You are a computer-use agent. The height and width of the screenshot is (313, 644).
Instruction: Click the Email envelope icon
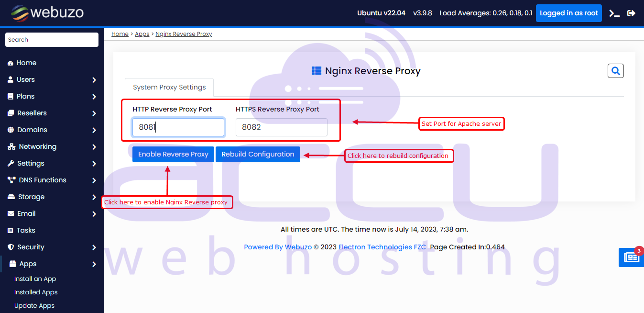(11, 213)
